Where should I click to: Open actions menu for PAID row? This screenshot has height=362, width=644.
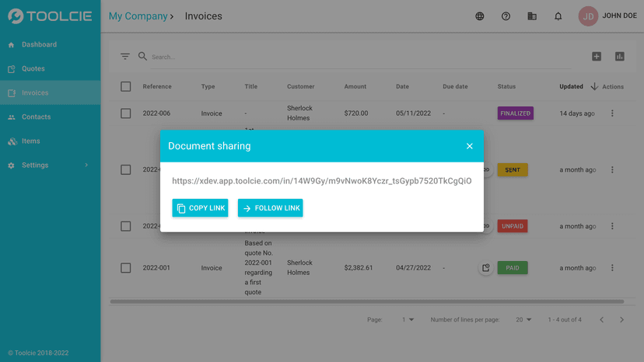pos(612,268)
